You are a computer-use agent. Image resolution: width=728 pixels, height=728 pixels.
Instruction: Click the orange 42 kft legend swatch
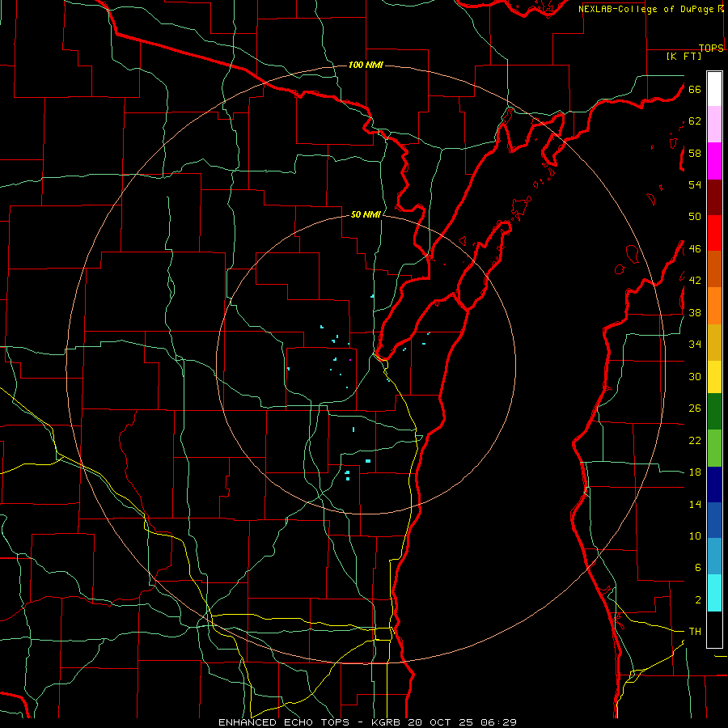tap(714, 305)
